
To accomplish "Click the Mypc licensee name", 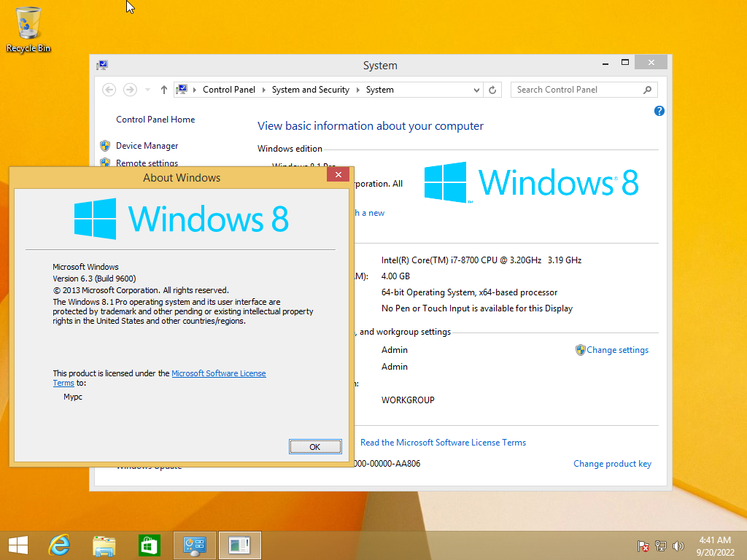I will [73, 397].
